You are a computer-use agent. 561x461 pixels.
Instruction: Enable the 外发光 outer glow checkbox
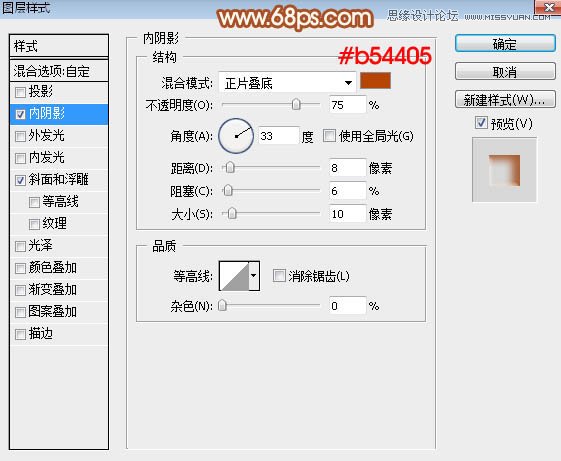click(20, 136)
